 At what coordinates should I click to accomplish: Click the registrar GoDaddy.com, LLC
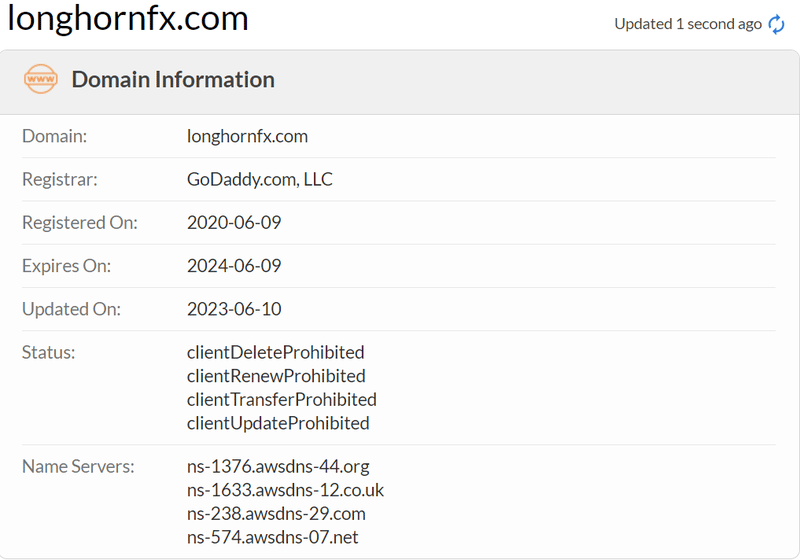(x=260, y=179)
